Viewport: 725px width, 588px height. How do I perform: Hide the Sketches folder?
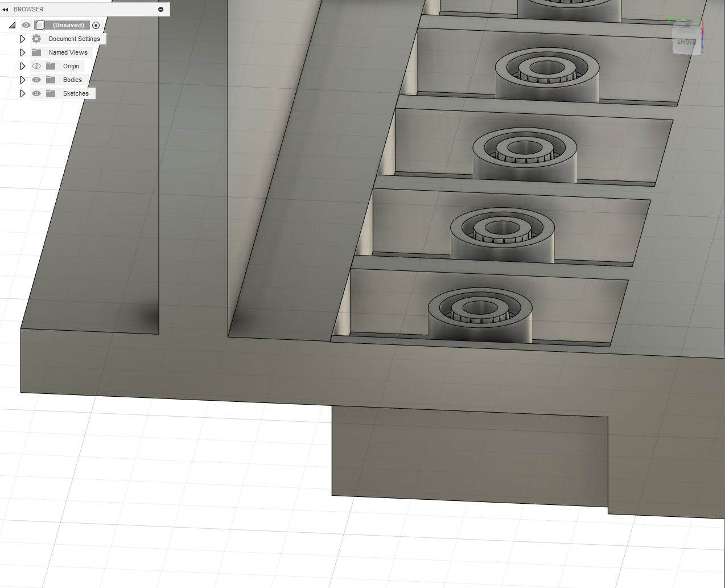pyautogui.click(x=36, y=93)
